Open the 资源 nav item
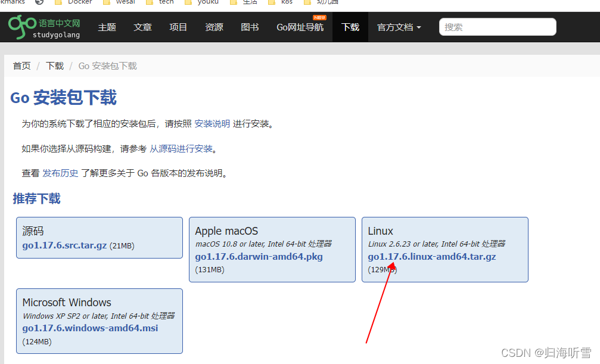600x364 pixels. coord(214,27)
